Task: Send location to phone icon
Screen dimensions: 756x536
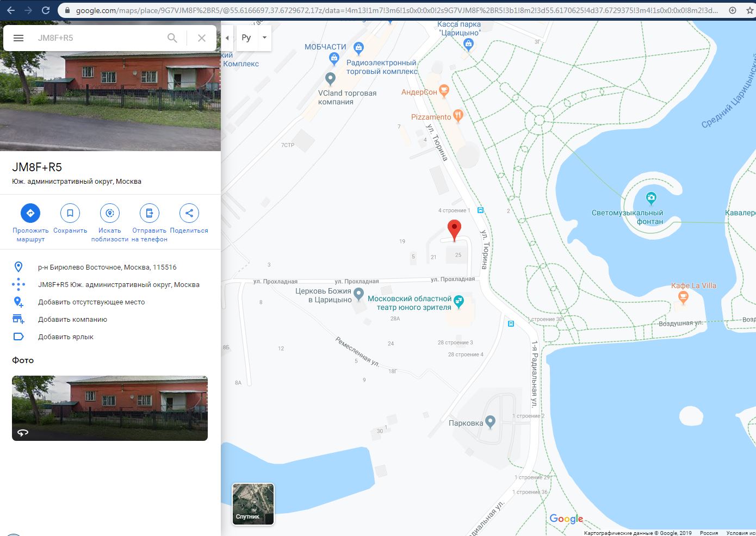Action: click(150, 213)
